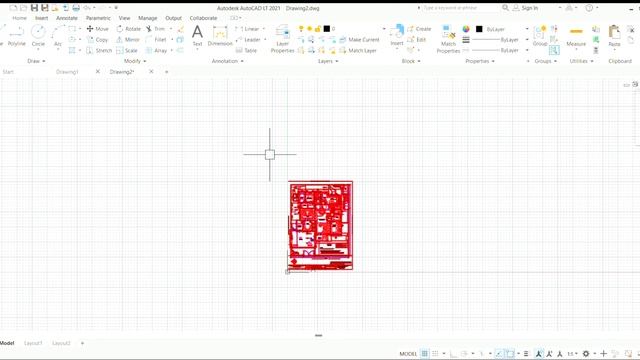The height and width of the screenshot is (360, 640).
Task: Activate the Trim tool
Action: coord(156,29)
